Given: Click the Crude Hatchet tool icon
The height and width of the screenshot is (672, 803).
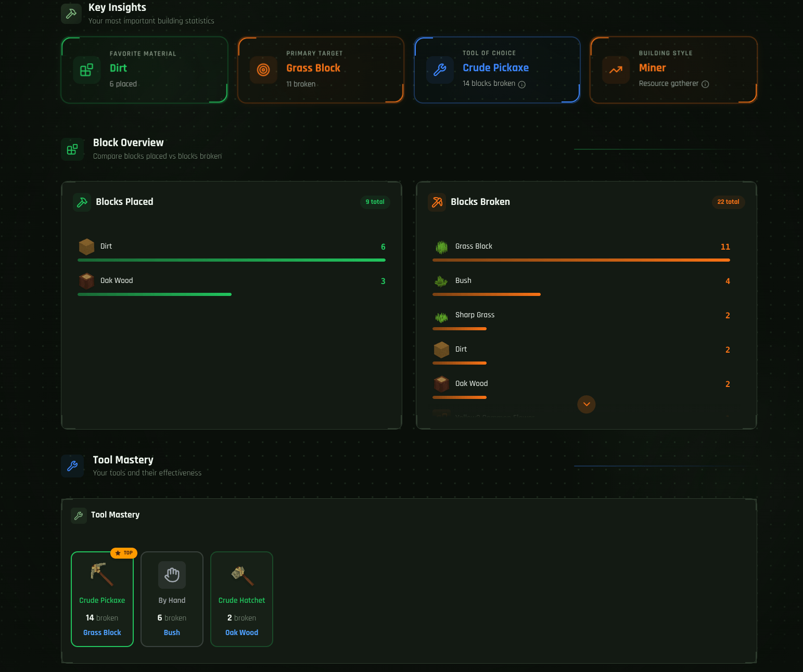Looking at the screenshot, I should [241, 575].
